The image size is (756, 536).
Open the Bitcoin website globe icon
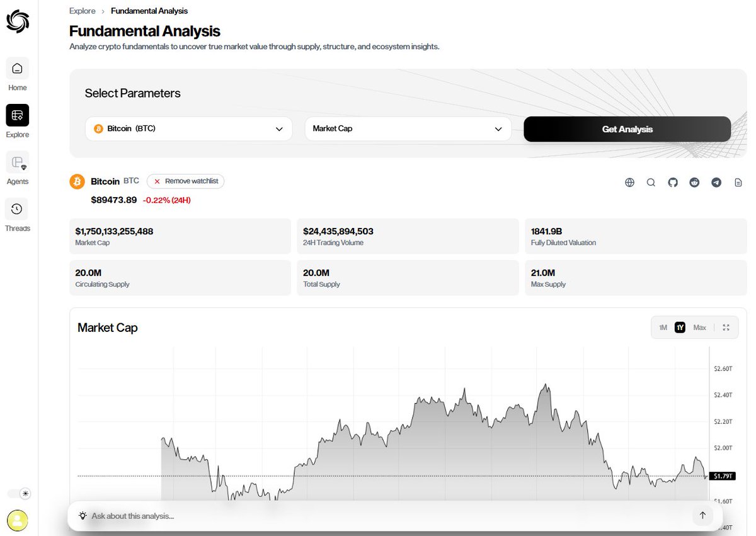[x=629, y=183]
